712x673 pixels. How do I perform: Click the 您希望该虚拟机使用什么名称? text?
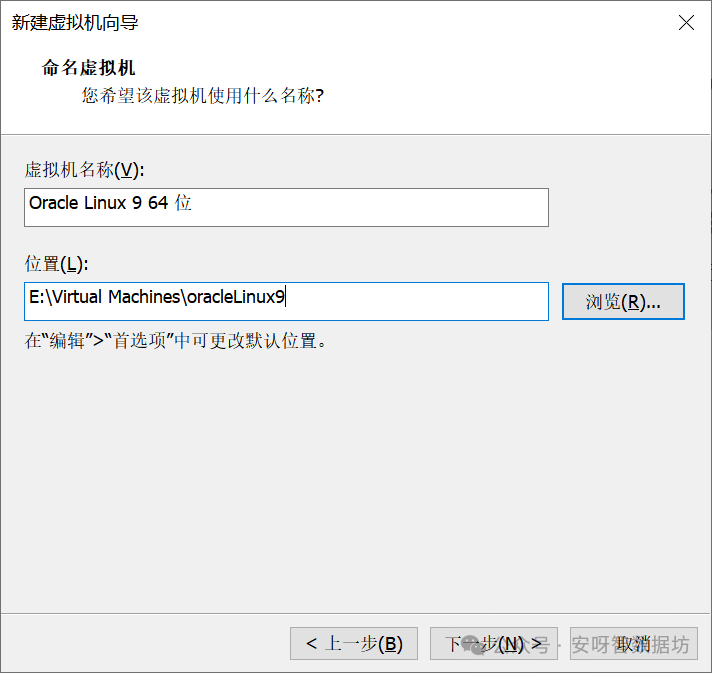coord(203,95)
